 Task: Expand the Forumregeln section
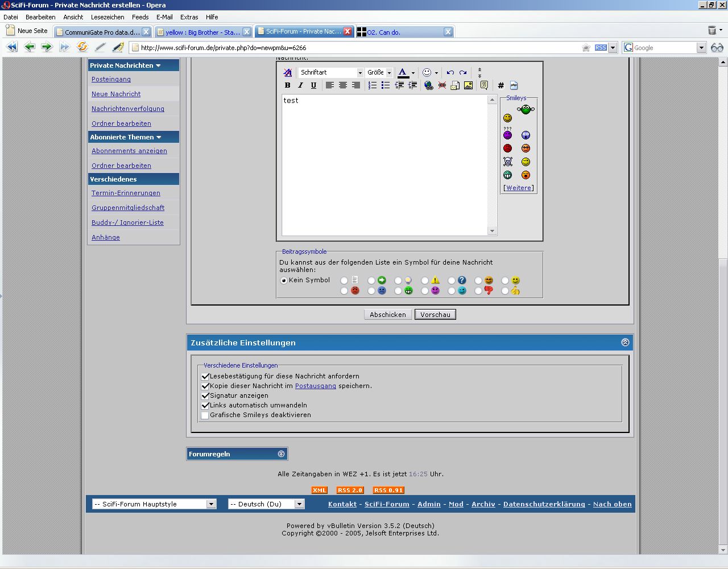pyautogui.click(x=281, y=454)
